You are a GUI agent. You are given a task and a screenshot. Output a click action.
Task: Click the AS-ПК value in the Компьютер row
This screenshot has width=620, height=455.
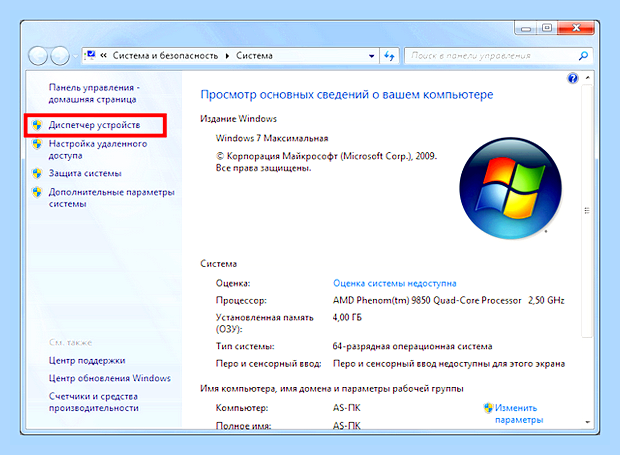346,408
